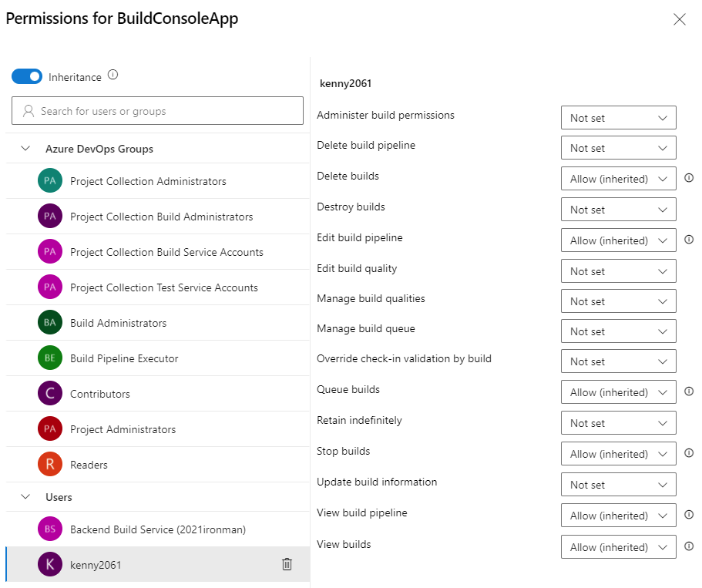The height and width of the screenshot is (588, 702).
Task: Click info icon next to Queue builds
Action: 689,391
